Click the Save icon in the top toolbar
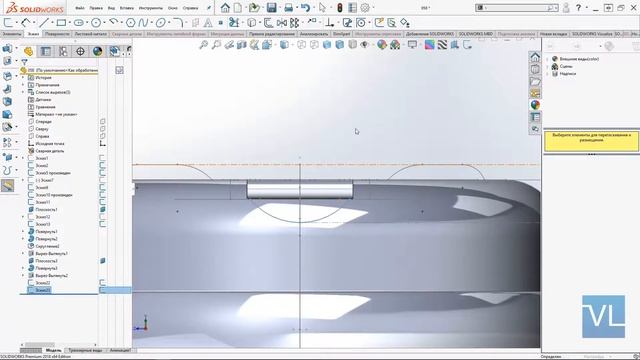640x360 pixels. [x=271, y=7]
